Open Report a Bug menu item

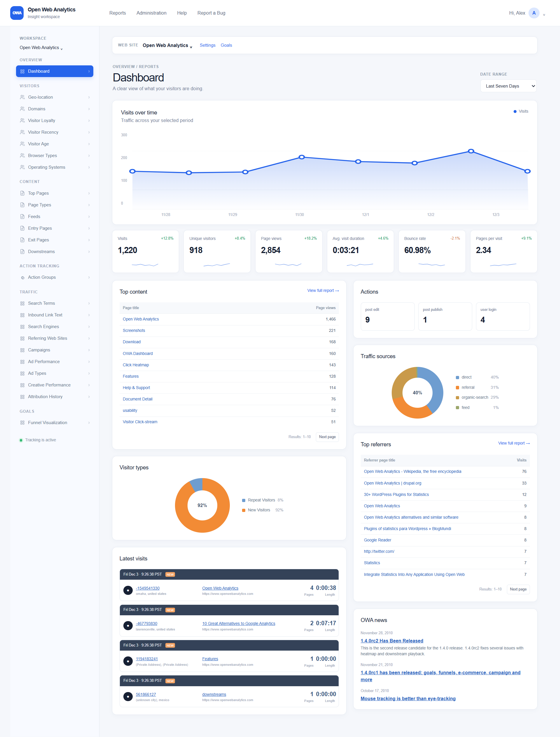211,13
